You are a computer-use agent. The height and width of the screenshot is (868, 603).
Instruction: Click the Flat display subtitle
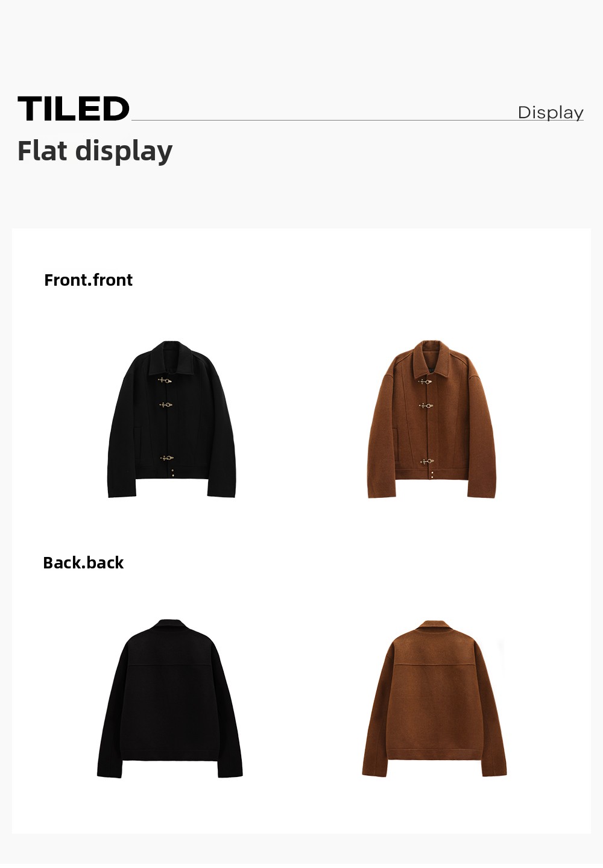point(95,151)
